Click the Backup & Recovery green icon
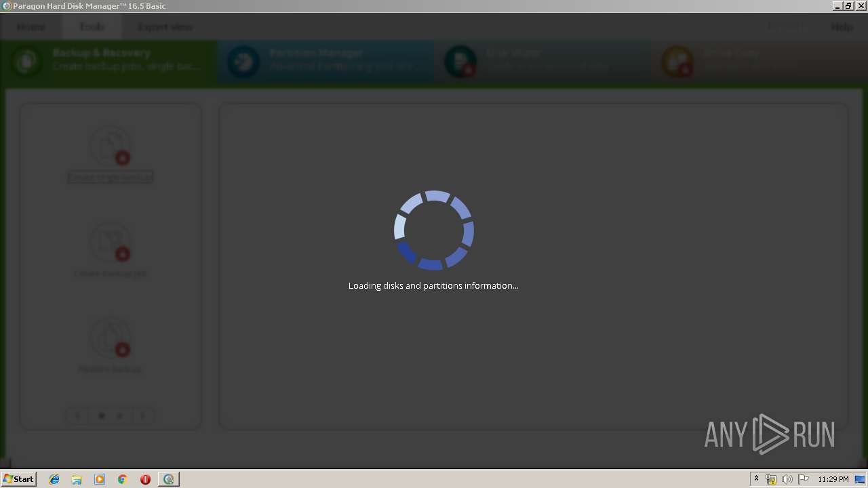Image resolution: width=868 pixels, height=488 pixels. pyautogui.click(x=26, y=62)
